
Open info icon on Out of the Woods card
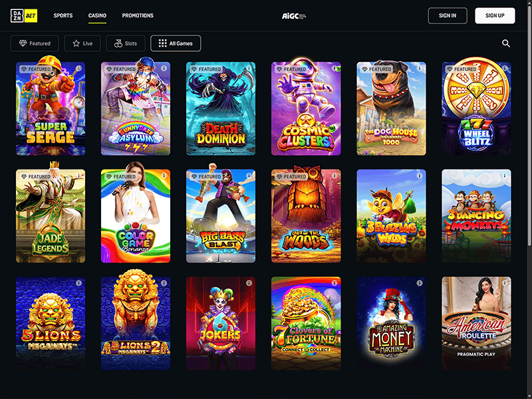pyautogui.click(x=334, y=176)
